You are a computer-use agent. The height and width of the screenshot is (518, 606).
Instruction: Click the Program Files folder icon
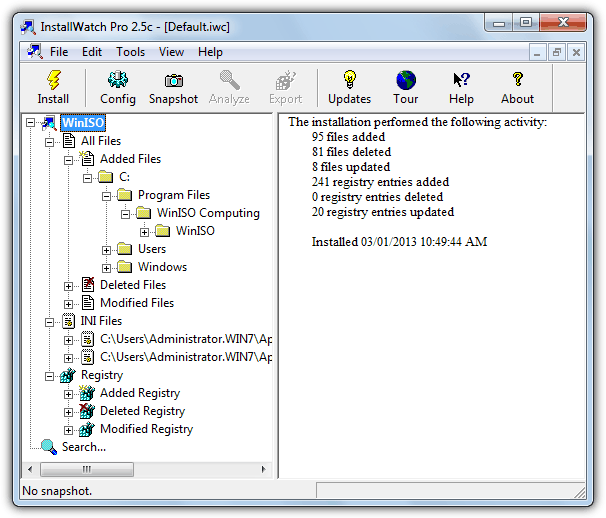[x=124, y=195]
